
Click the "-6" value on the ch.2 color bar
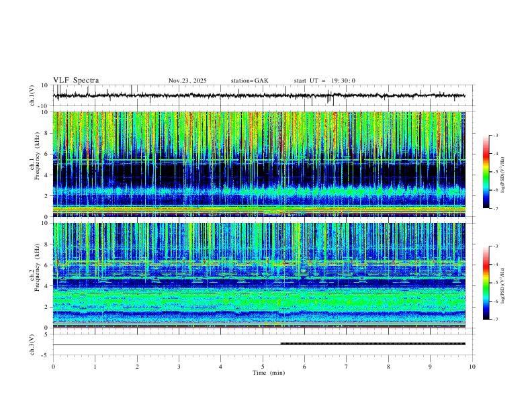(x=495, y=301)
